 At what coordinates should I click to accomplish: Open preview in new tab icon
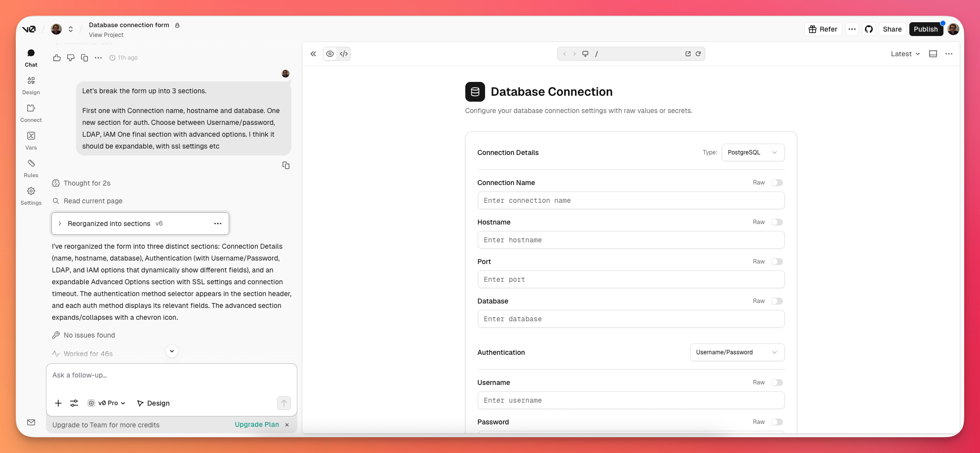pos(688,54)
